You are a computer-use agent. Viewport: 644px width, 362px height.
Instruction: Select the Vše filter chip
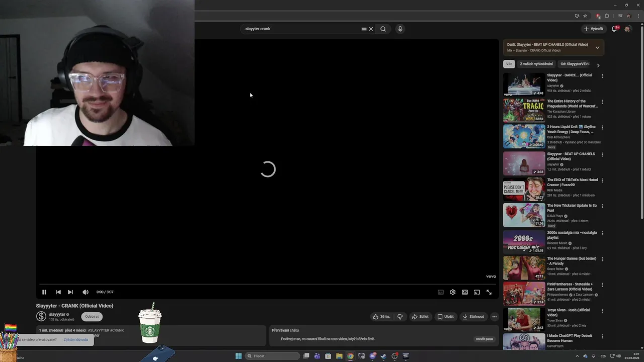pyautogui.click(x=509, y=64)
